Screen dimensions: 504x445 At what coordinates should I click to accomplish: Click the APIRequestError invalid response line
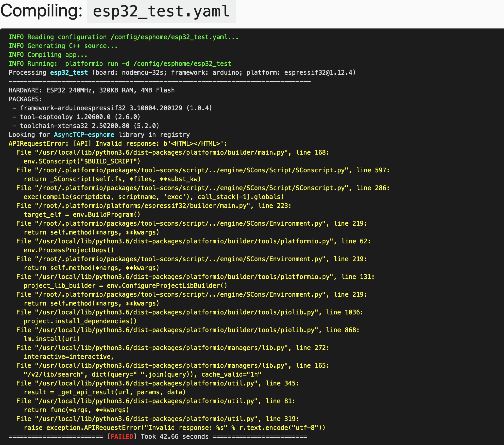tap(118, 144)
